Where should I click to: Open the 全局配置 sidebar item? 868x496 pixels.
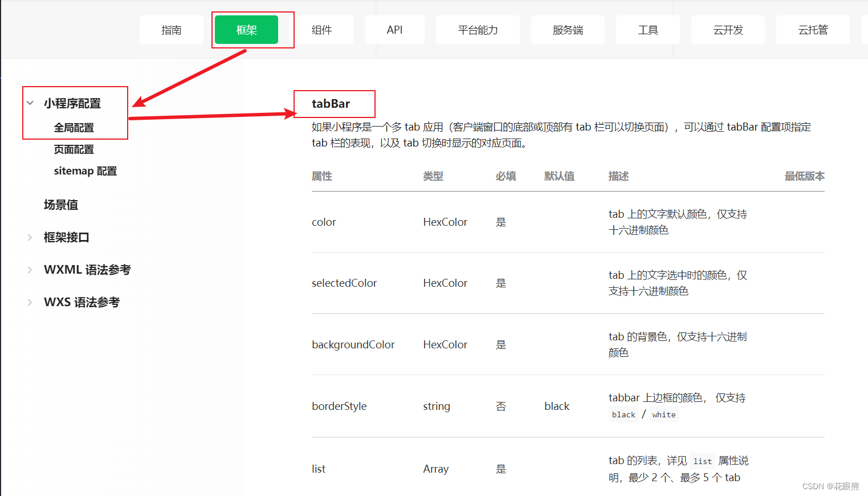pos(74,128)
